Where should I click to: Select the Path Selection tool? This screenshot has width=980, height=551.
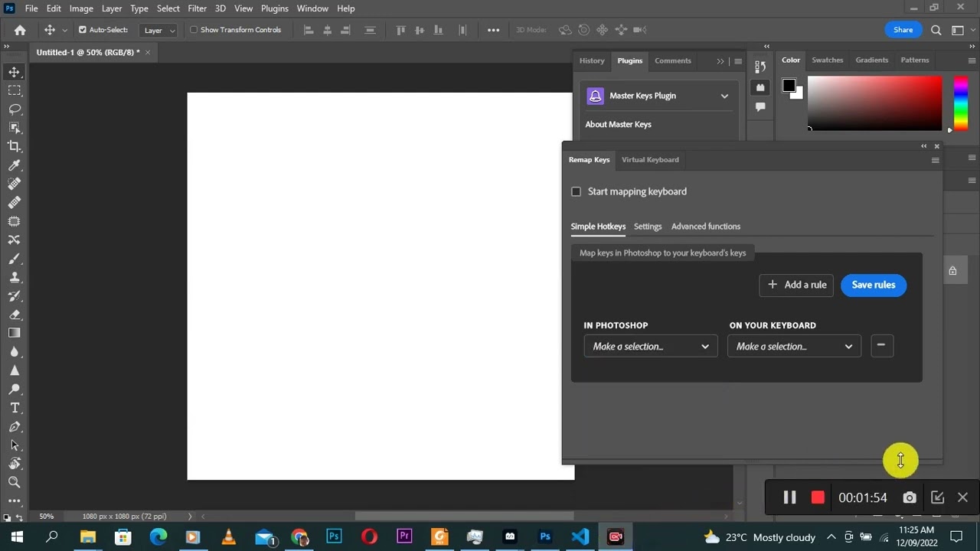coord(15,445)
